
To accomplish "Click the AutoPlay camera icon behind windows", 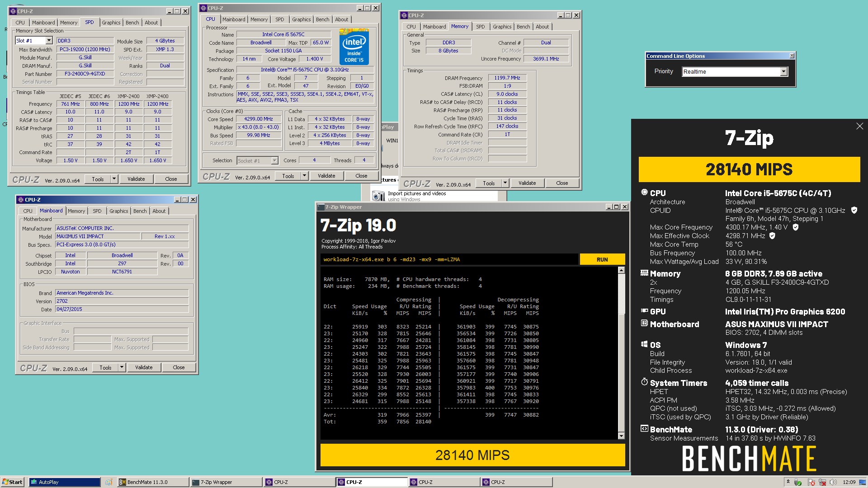I will (x=378, y=196).
